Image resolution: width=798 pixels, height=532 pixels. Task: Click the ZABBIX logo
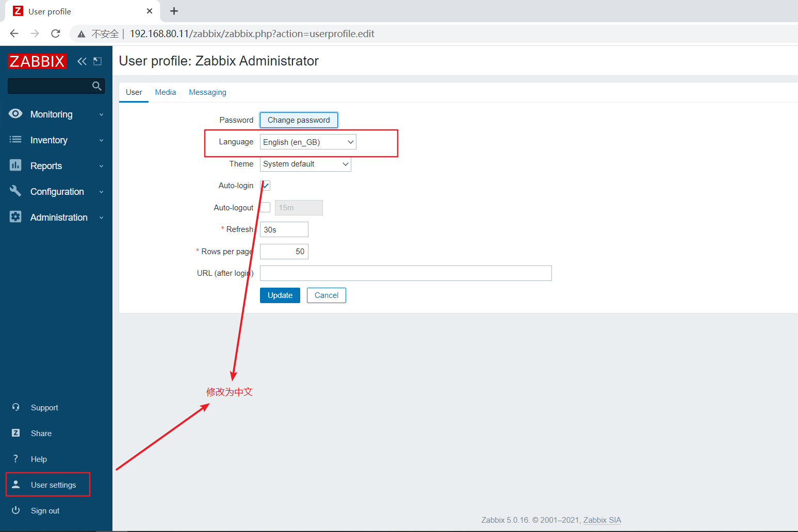coord(37,61)
